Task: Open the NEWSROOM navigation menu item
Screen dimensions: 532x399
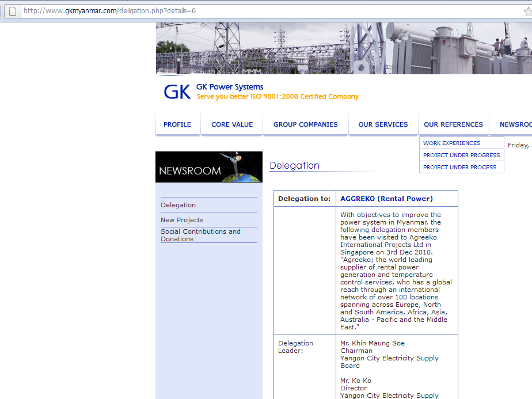Action: click(x=514, y=124)
